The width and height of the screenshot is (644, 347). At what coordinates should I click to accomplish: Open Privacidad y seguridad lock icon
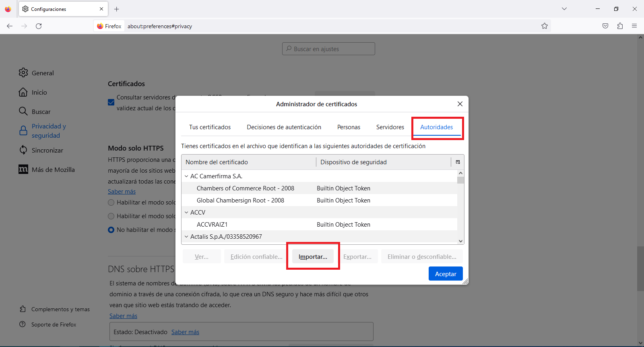click(x=23, y=131)
